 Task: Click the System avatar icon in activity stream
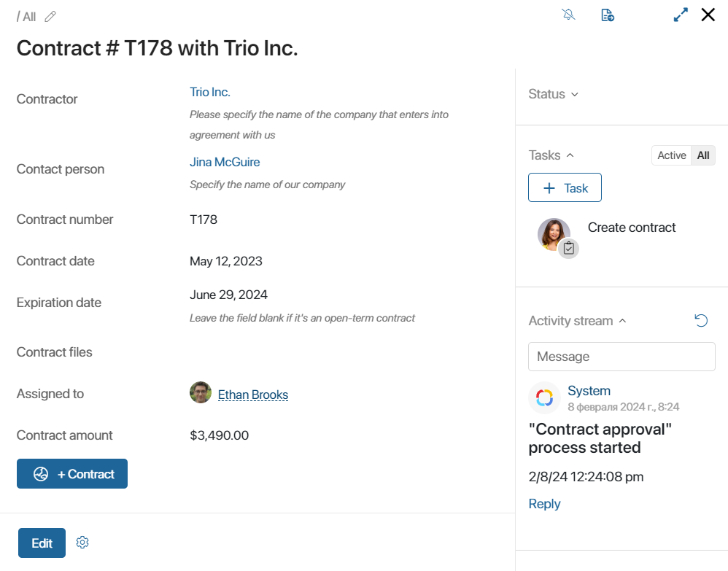coord(545,398)
